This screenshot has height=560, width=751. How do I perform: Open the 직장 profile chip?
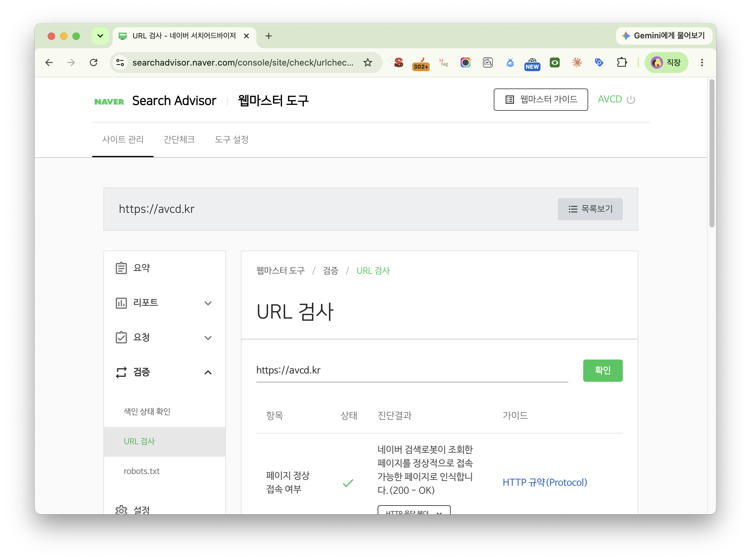666,62
